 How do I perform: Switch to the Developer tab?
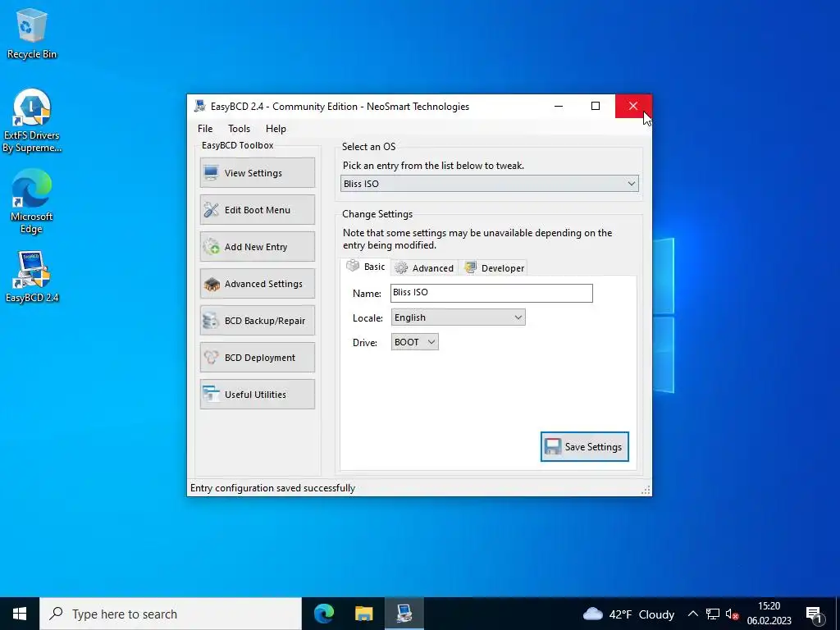[x=493, y=268]
